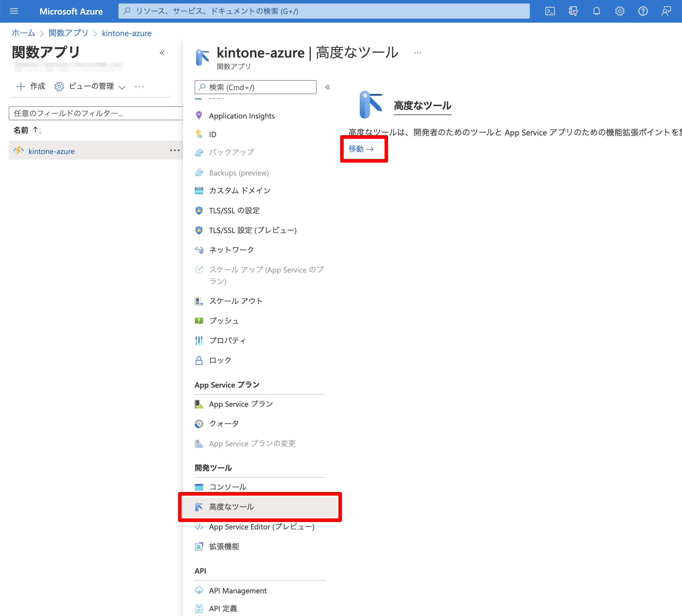Select コンソール under 開発ツール

[x=228, y=487]
